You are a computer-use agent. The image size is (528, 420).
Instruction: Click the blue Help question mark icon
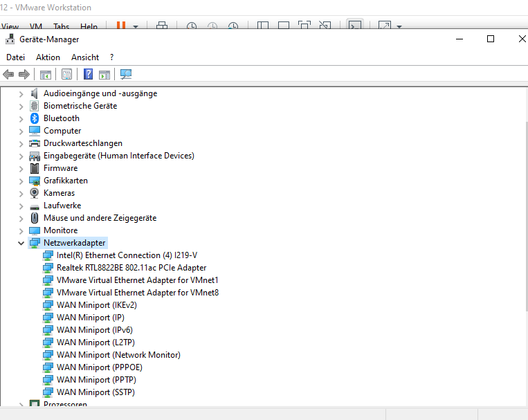coord(88,74)
